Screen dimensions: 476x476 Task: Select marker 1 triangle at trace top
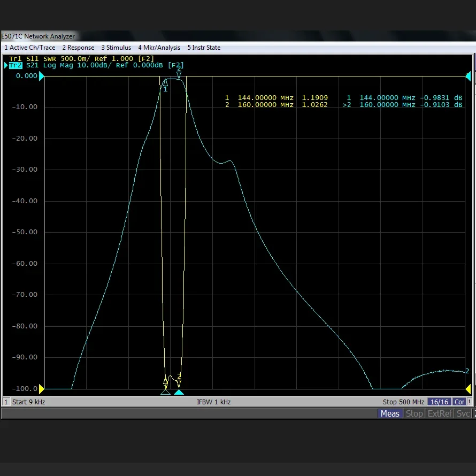[x=165, y=83]
